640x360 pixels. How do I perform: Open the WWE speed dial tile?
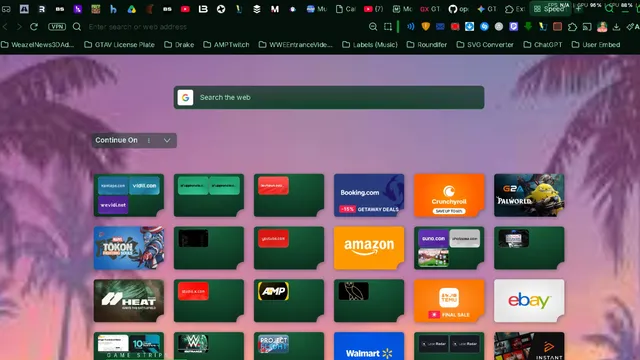(209, 346)
